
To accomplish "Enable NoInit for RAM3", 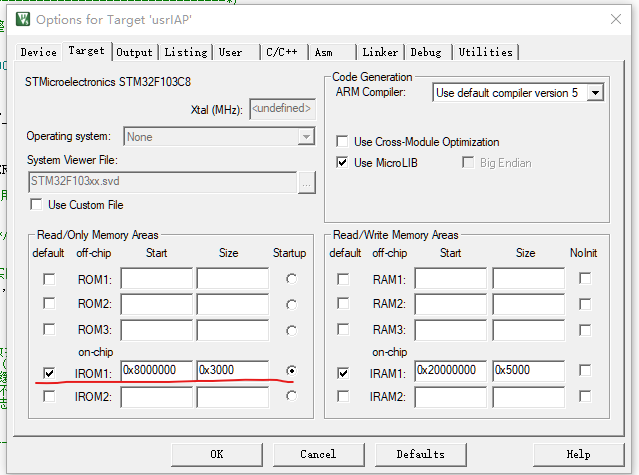I will (585, 330).
